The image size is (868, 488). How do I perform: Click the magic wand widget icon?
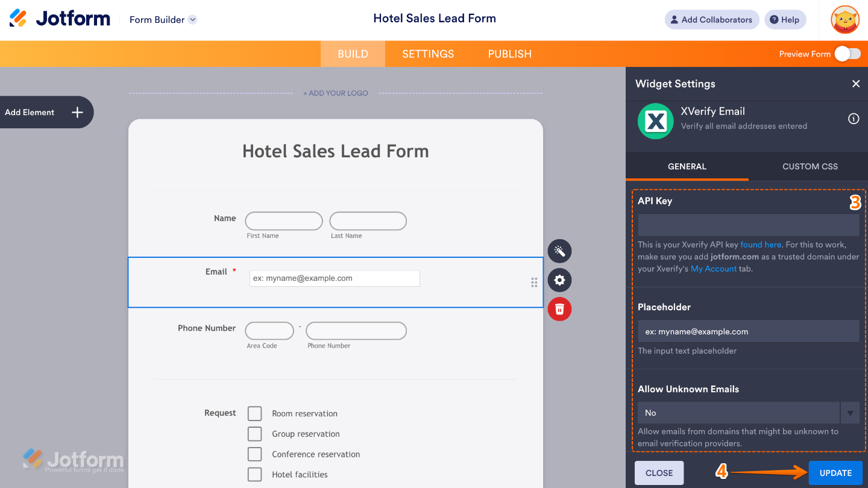click(559, 251)
